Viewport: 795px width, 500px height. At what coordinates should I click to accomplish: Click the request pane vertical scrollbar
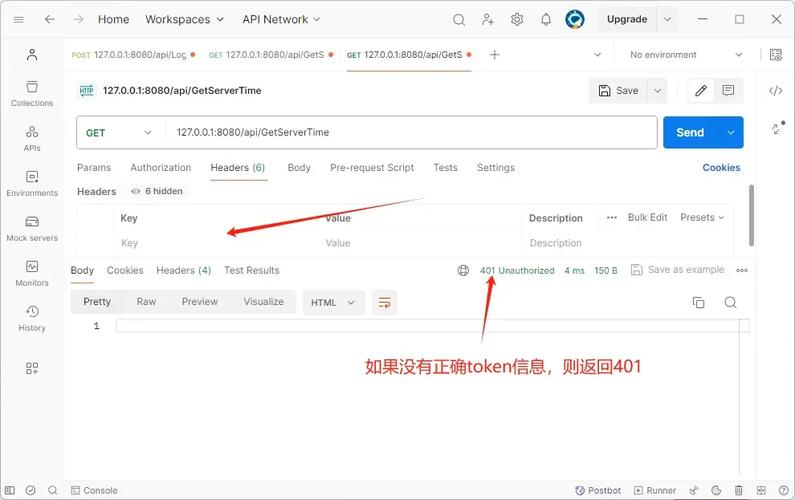click(x=751, y=216)
